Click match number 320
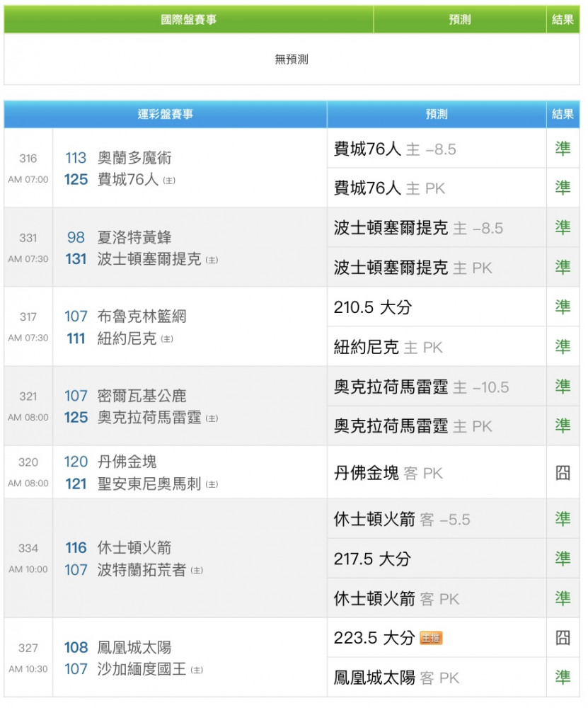Screen dimensions: 588x708 [28, 462]
